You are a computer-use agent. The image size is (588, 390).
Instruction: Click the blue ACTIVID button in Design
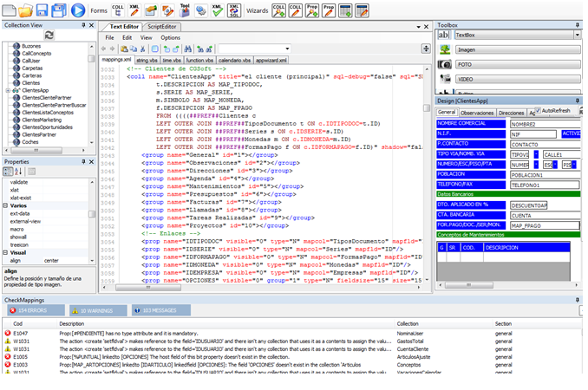point(572,133)
